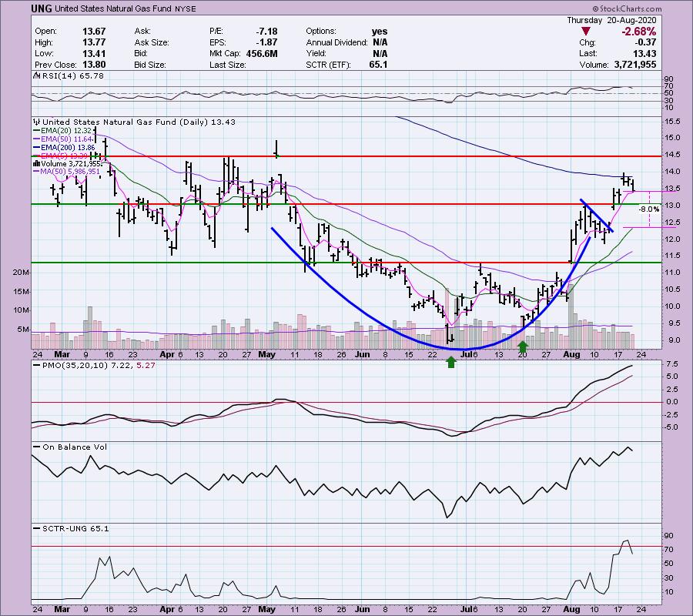Click the Low value 13.41

[94, 53]
